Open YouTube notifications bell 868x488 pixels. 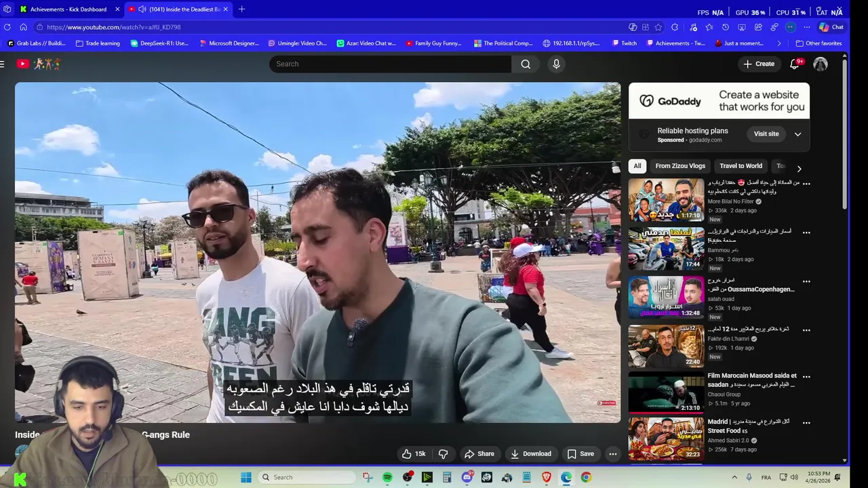click(795, 64)
